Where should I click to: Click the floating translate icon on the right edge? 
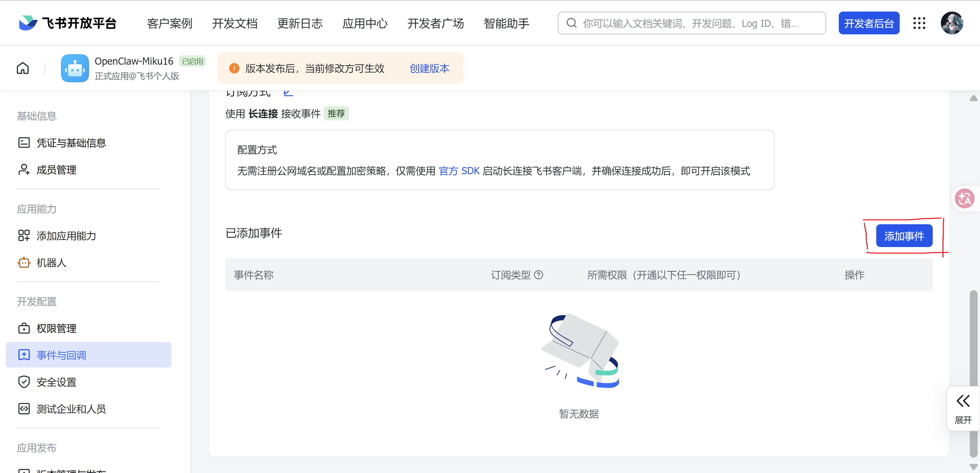pyautogui.click(x=965, y=198)
